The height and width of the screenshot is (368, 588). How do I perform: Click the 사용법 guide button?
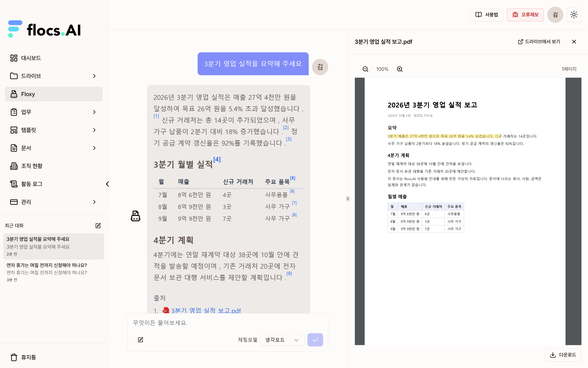tap(487, 15)
